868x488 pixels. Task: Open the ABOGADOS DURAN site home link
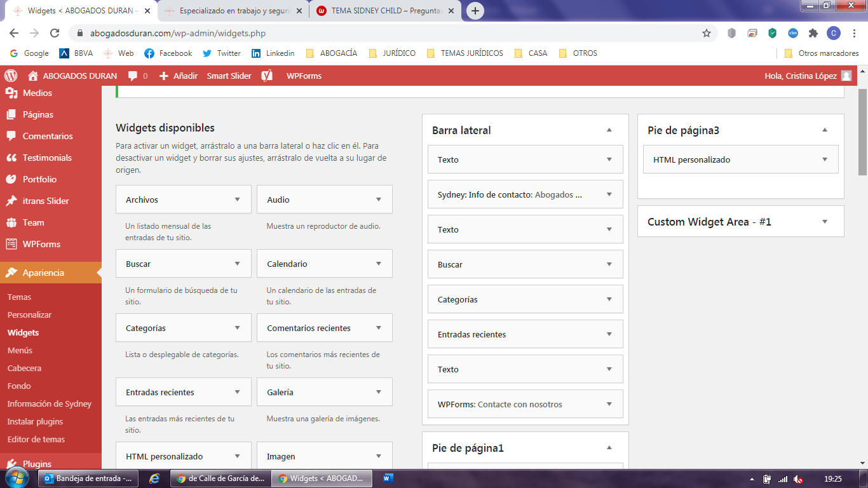[x=72, y=76]
